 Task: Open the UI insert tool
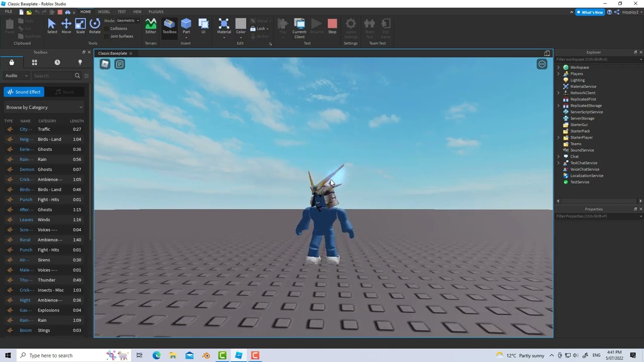click(x=203, y=26)
